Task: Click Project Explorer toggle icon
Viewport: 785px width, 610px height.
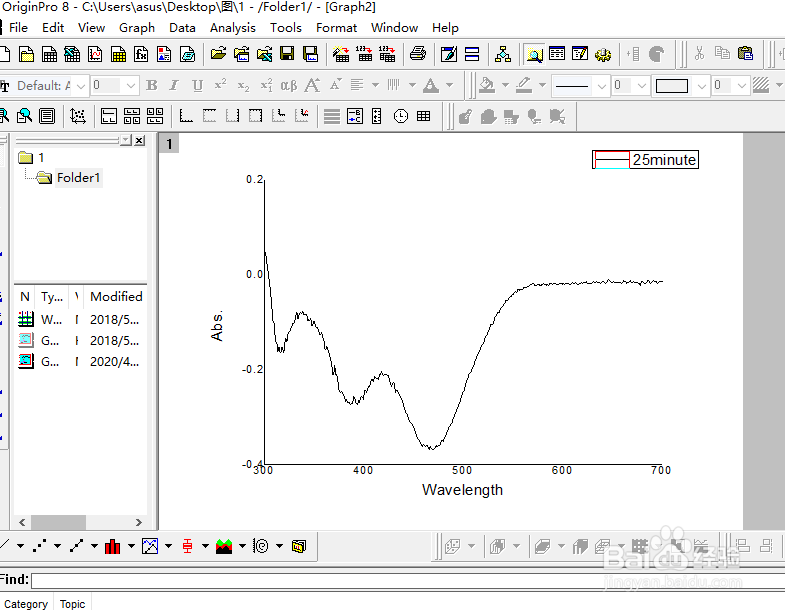Action: [534, 54]
